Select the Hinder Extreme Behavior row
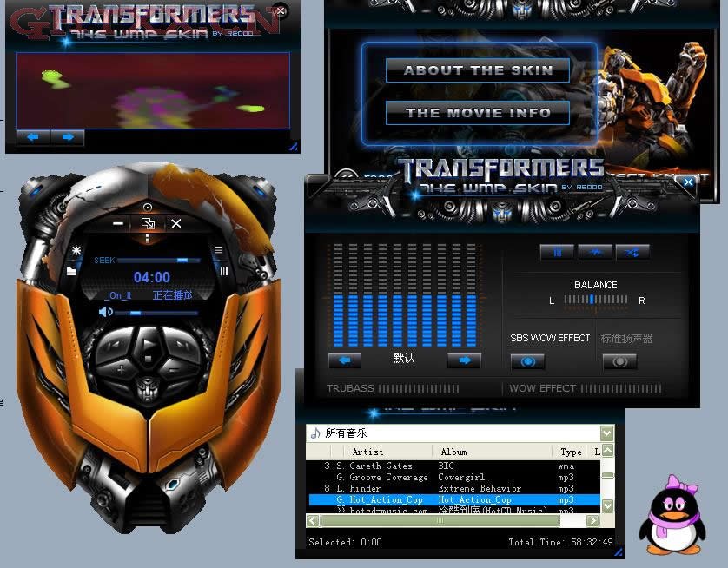Image resolution: width=728 pixels, height=568 pixels. coord(453,488)
